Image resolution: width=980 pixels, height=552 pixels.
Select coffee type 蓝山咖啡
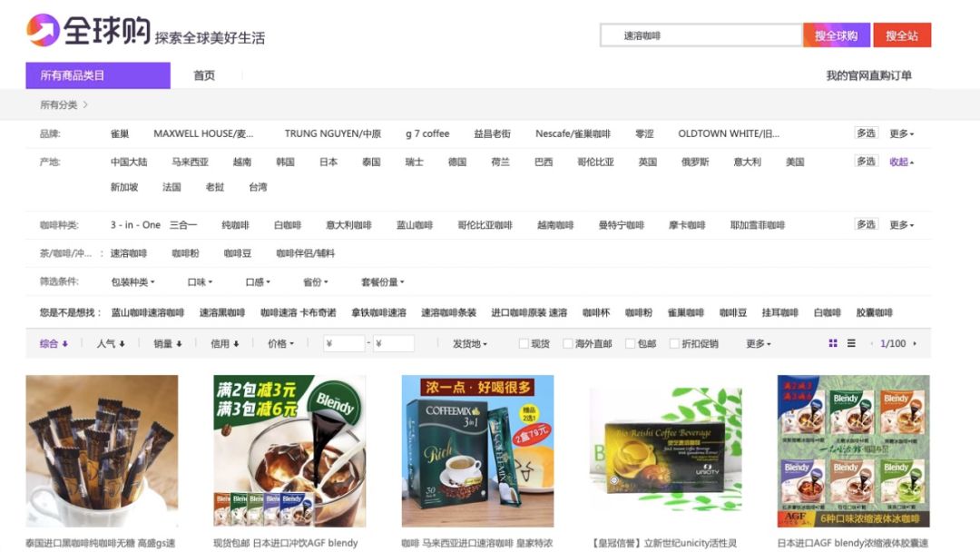click(415, 225)
